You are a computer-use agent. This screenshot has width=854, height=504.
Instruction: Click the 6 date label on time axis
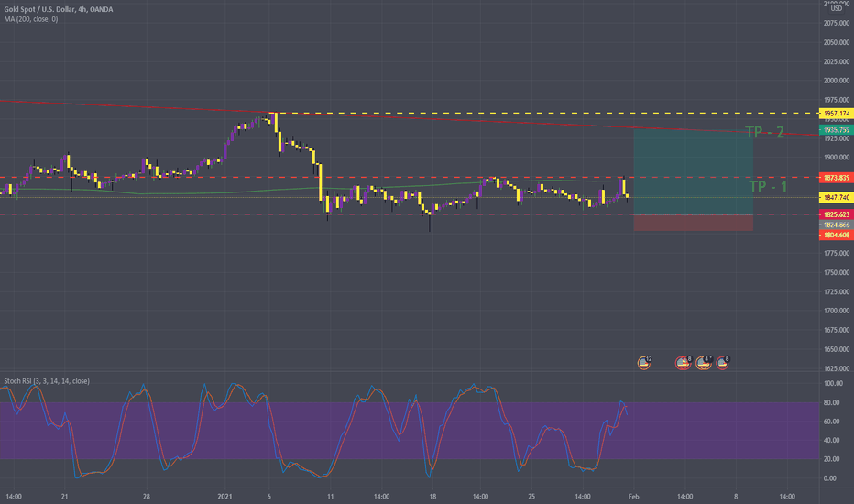[269, 497]
